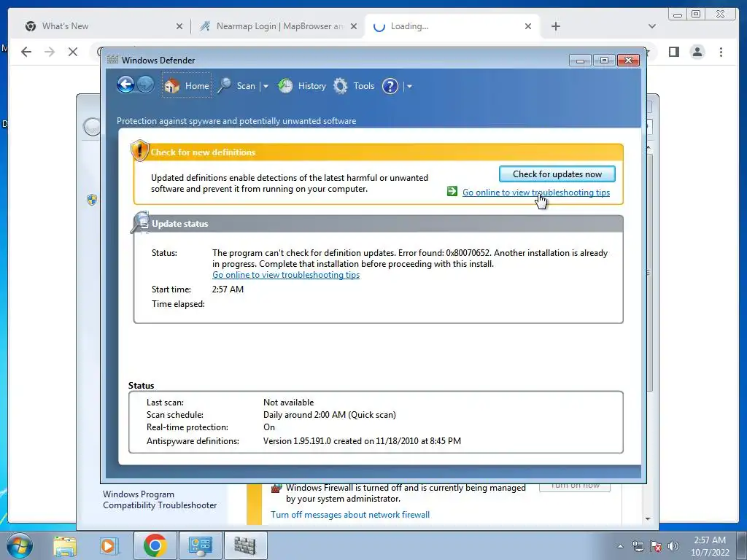The height and width of the screenshot is (560, 747).
Task: Open troubleshooting tips link in yellow banner
Action: (536, 192)
